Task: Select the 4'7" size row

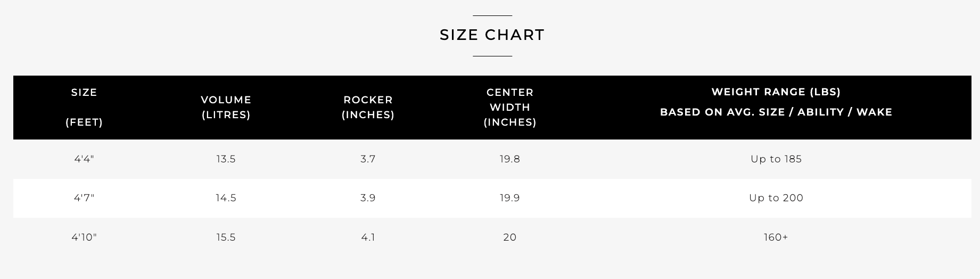Action: [492, 198]
